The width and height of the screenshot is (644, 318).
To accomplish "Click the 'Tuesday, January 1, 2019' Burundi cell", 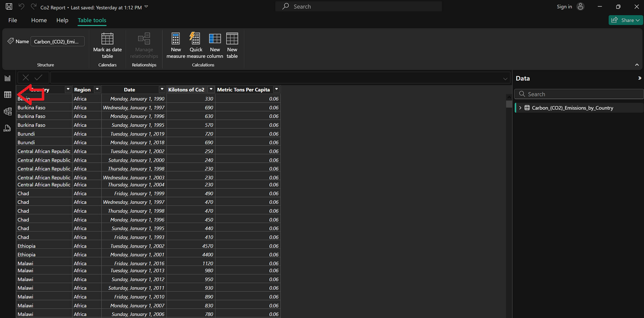I will [x=134, y=134].
